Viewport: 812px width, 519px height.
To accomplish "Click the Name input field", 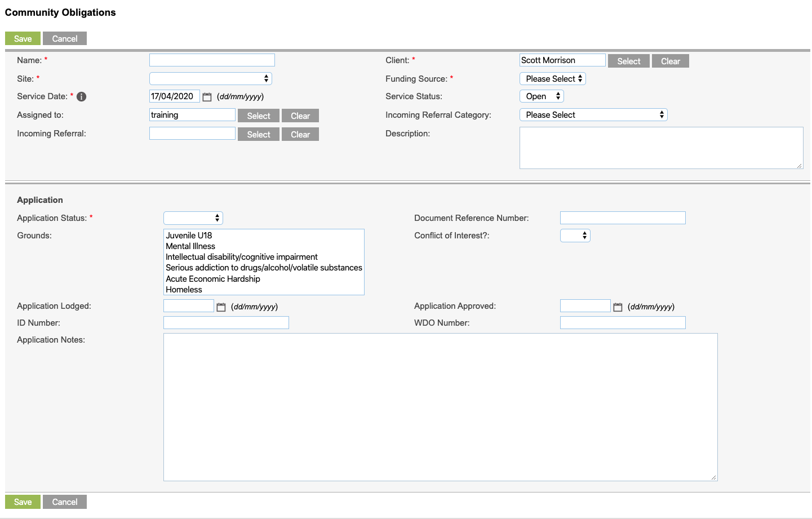I will point(212,60).
